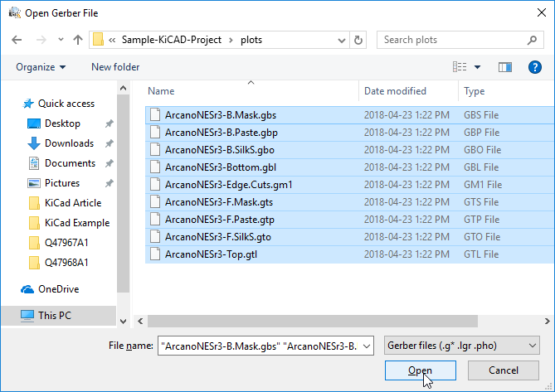Screen dimensions: 555x392
Task: Select the Downloads folder in sidebar
Action: pyautogui.click(x=69, y=143)
